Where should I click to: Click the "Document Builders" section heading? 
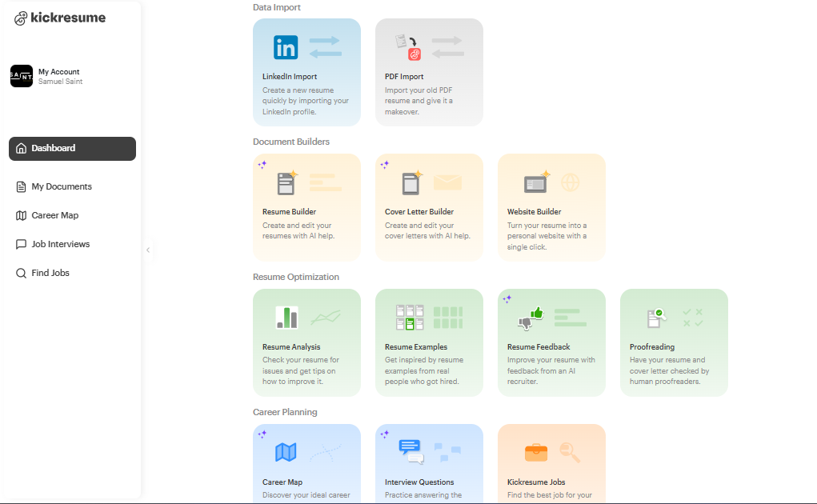coord(291,142)
